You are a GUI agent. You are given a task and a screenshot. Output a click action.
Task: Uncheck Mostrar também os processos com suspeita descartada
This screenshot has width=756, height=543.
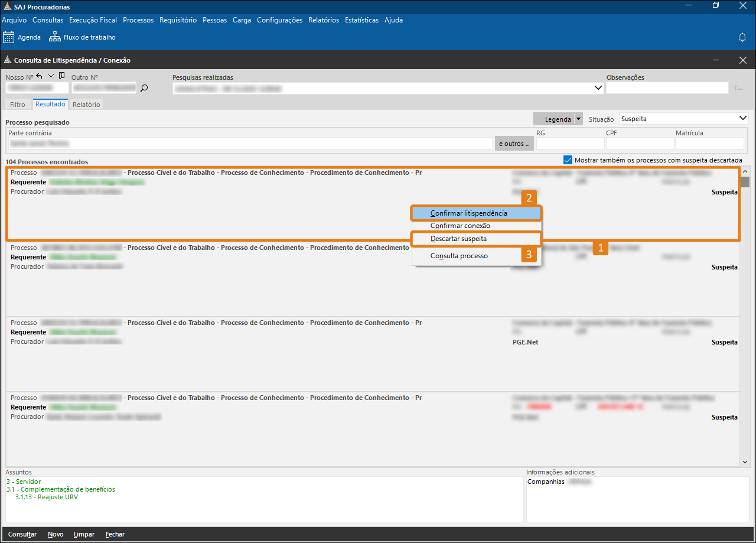tap(568, 160)
